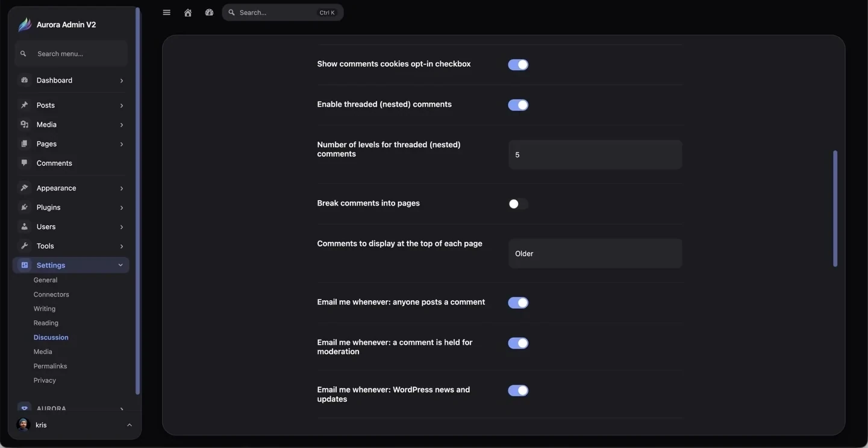
Task: Click the Dashboard sidebar icon
Action: 25,80
